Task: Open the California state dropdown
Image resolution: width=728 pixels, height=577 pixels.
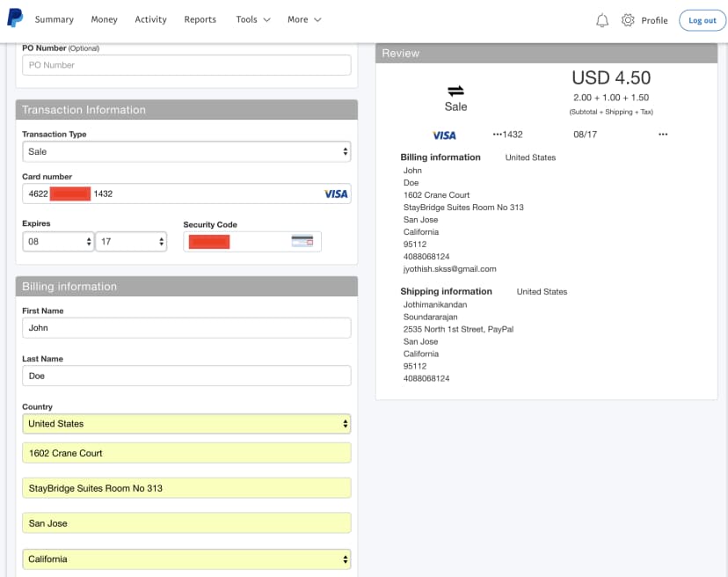Action: pos(186,559)
